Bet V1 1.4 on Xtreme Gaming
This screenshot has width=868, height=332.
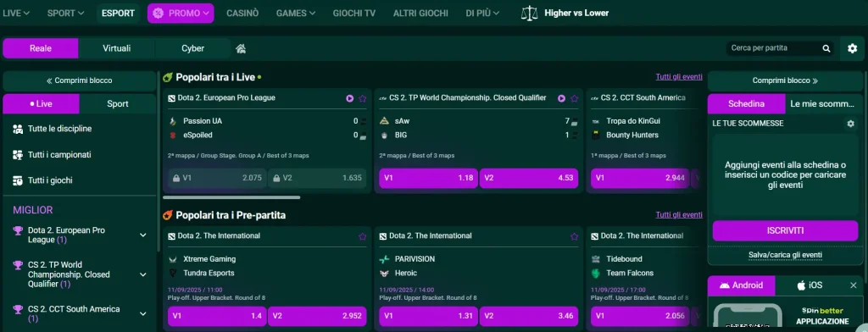[217, 317]
